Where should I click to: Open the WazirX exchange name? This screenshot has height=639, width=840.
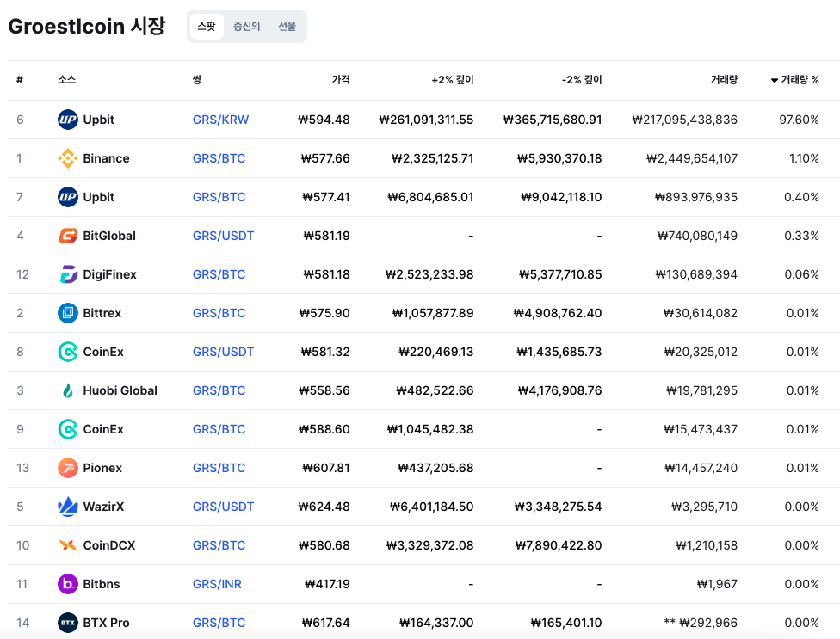click(103, 507)
